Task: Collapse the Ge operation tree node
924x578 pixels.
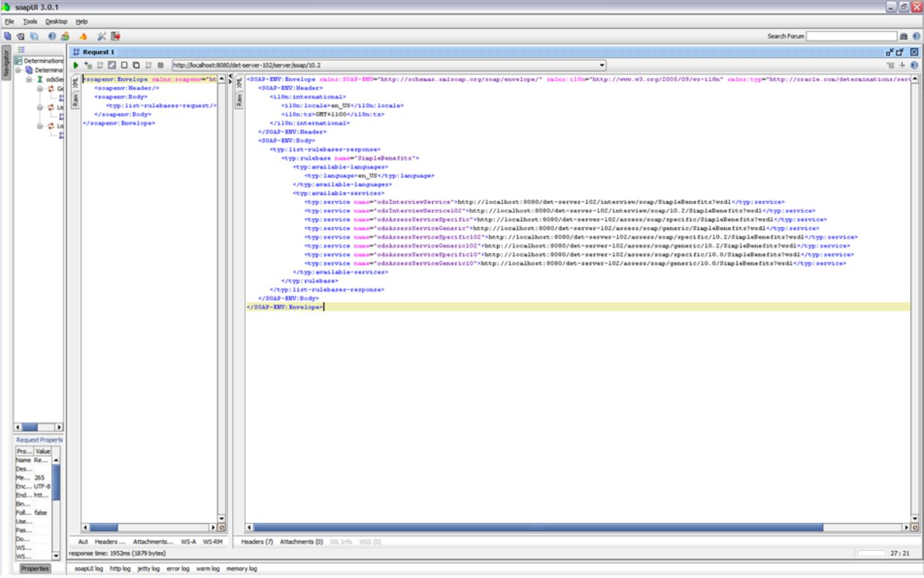Action: coord(40,89)
